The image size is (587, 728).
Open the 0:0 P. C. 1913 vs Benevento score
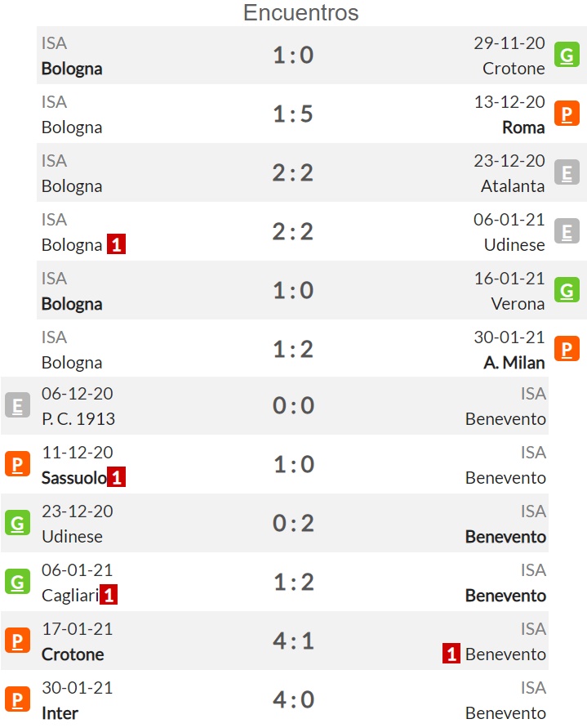click(293, 405)
